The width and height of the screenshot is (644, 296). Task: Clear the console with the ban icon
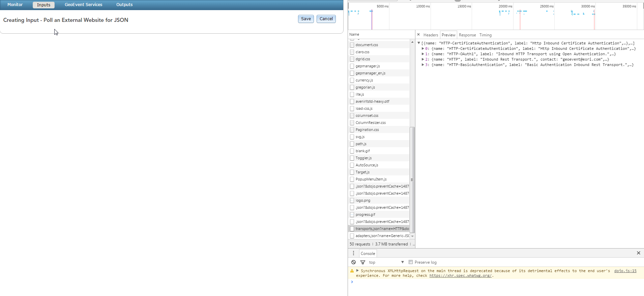pos(353,262)
